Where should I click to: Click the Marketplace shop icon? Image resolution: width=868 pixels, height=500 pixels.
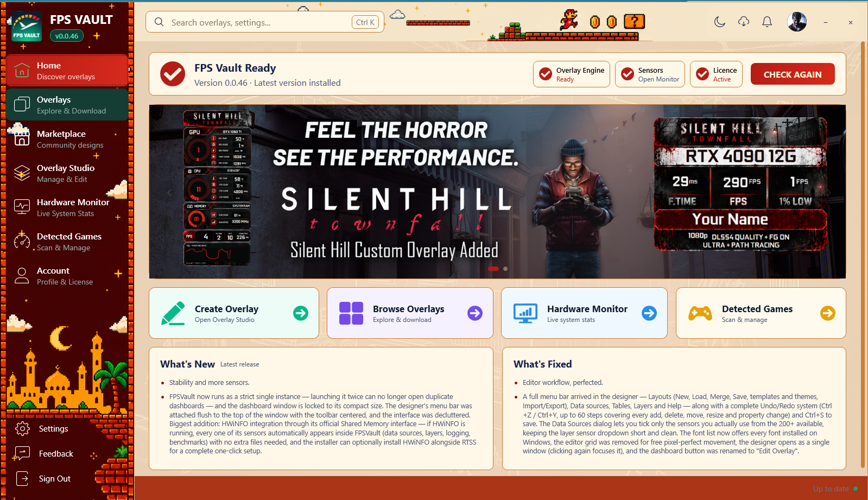[22, 139]
